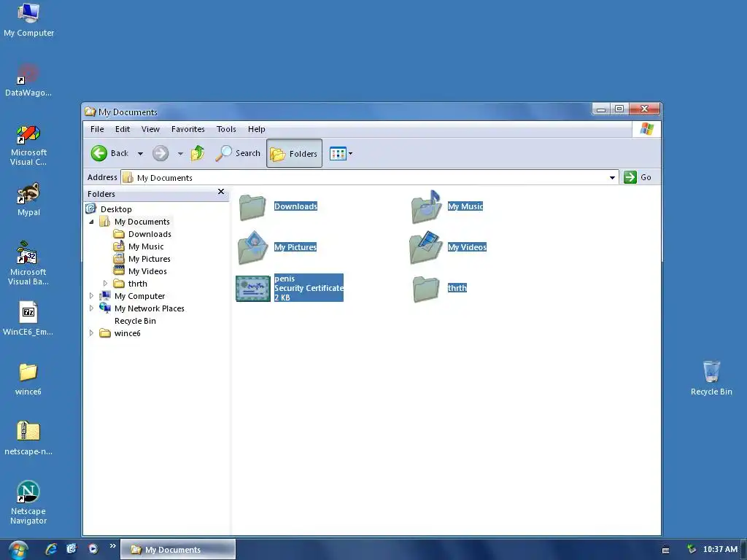Click the grey Forward arrow button

coord(160,153)
